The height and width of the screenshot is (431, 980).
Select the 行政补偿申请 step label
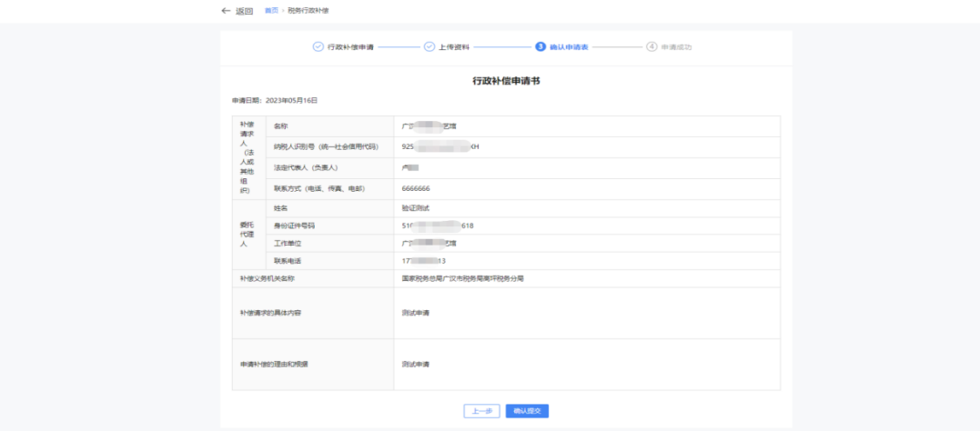(350, 46)
